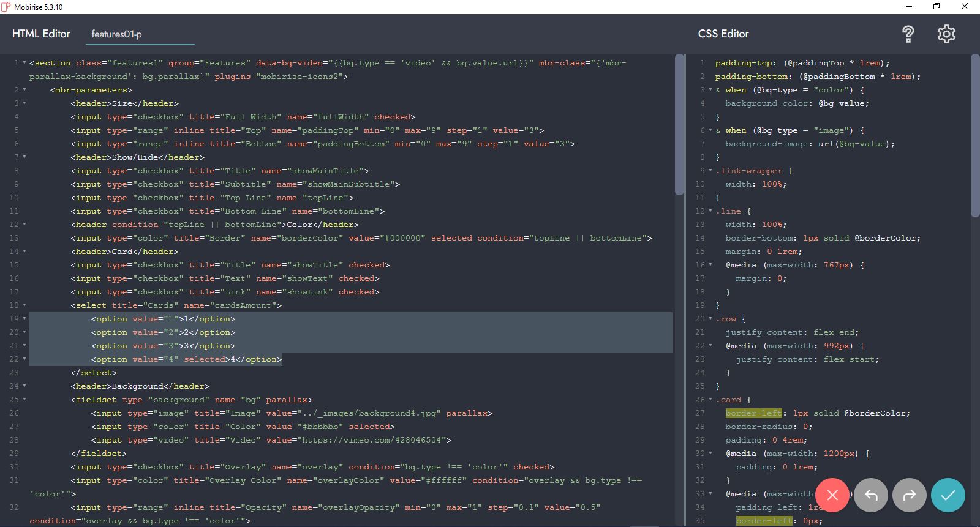Screen dimensions: 980x527
Task: Confirm changes with the blue checkmark button
Action: click(x=948, y=495)
